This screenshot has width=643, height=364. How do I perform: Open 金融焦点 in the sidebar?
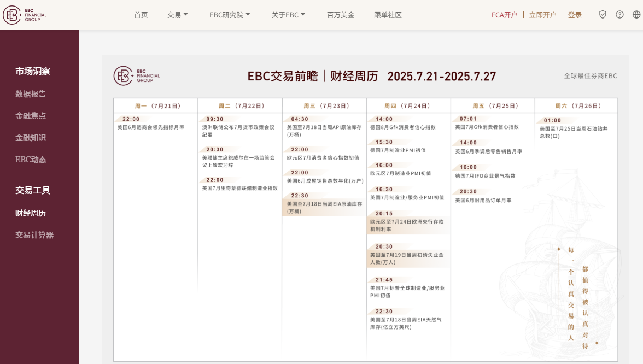coord(31,116)
